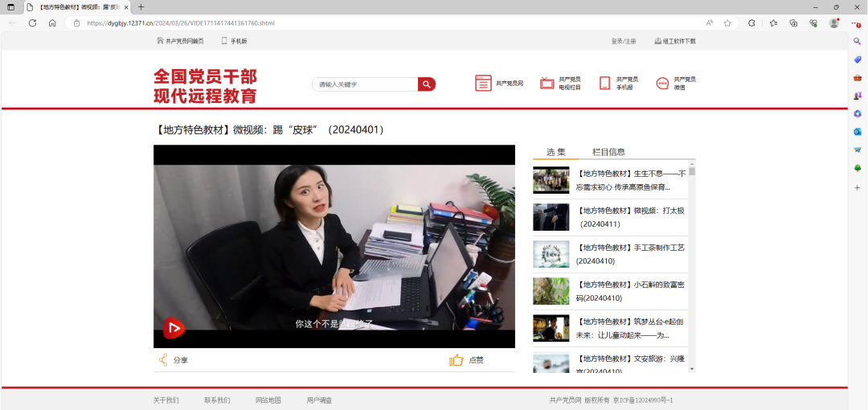Click the red search magnifier button

(x=426, y=84)
